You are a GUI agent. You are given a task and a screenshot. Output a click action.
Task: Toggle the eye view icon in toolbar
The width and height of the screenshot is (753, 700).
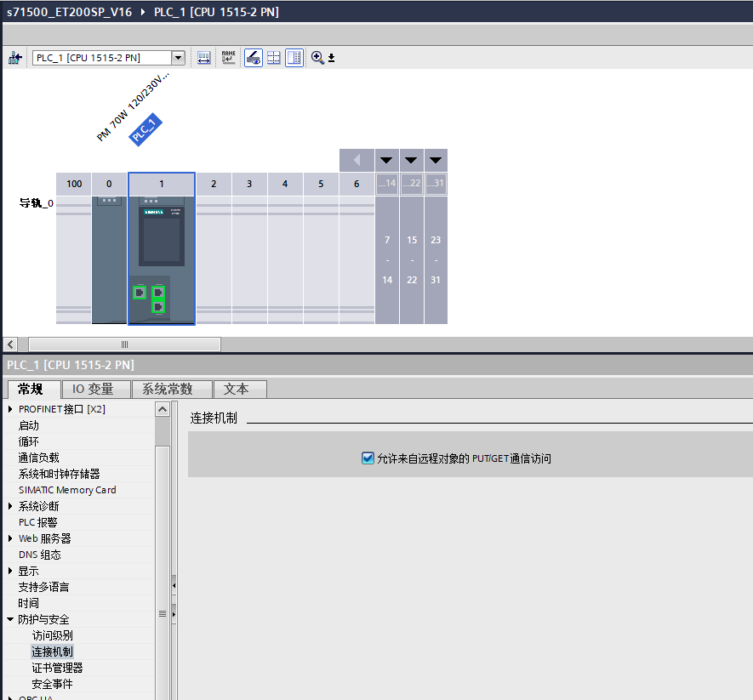click(254, 58)
